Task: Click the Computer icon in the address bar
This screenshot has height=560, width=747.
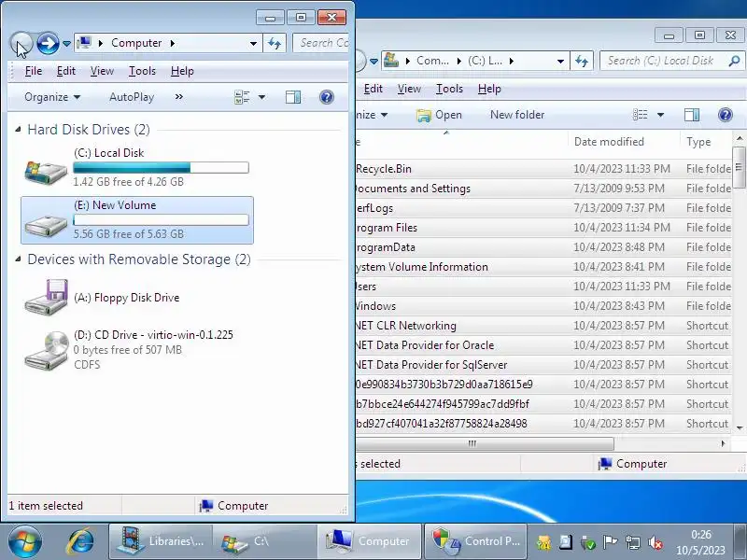Action: [x=84, y=43]
